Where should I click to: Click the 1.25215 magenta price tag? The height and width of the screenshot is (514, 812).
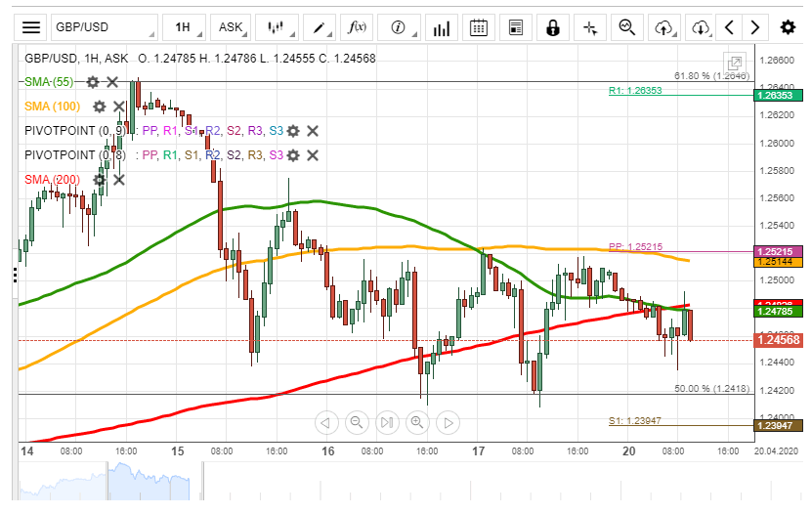(779, 251)
